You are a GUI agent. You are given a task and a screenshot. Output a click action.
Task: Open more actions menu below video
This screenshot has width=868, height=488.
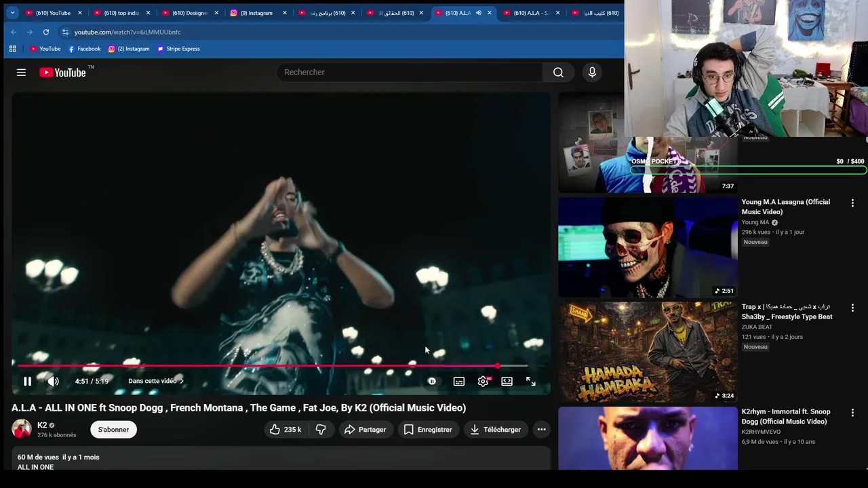(541, 430)
